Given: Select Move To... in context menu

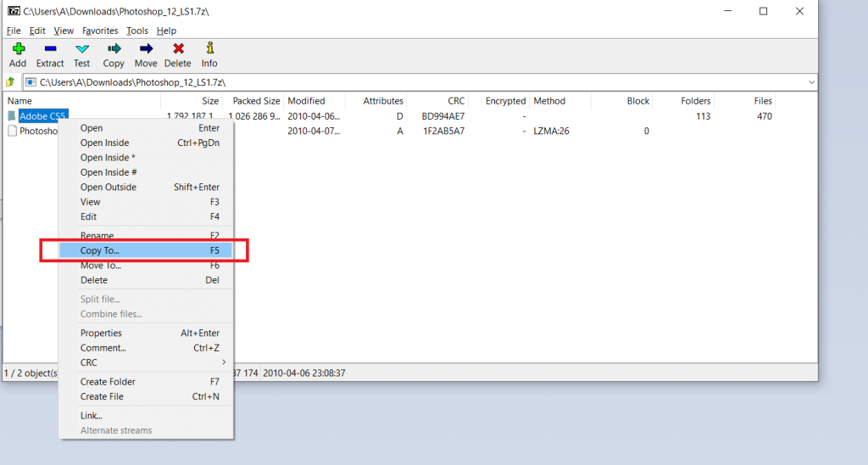Looking at the screenshot, I should pyautogui.click(x=146, y=266).
